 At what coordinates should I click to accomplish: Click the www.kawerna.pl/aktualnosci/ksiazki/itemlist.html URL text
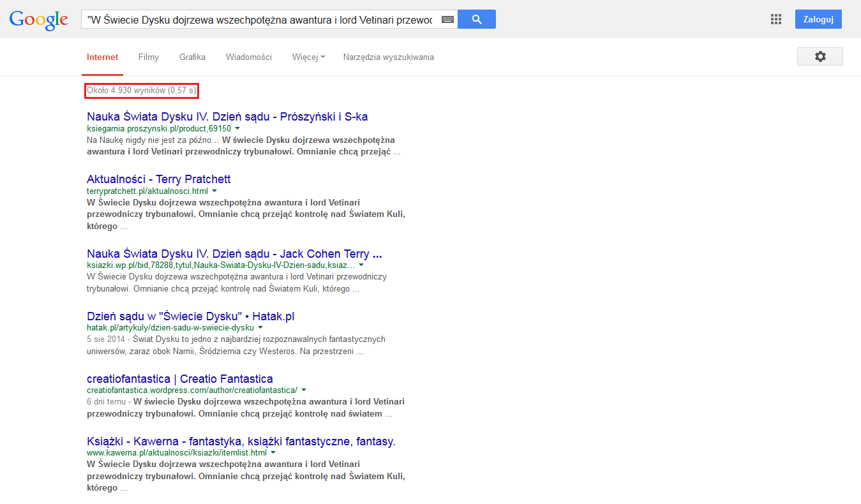(x=177, y=453)
